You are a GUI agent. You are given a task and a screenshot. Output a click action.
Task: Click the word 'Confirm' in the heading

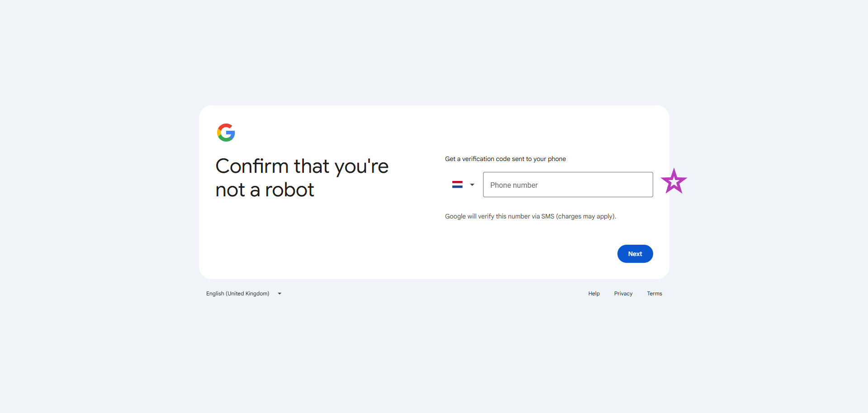[x=252, y=166]
